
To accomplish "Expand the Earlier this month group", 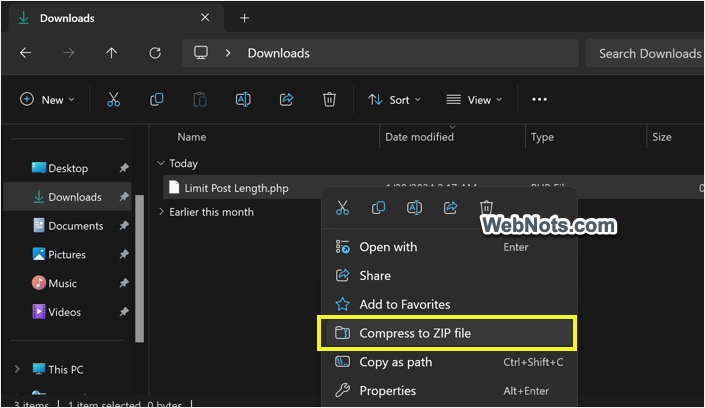I will click(161, 211).
